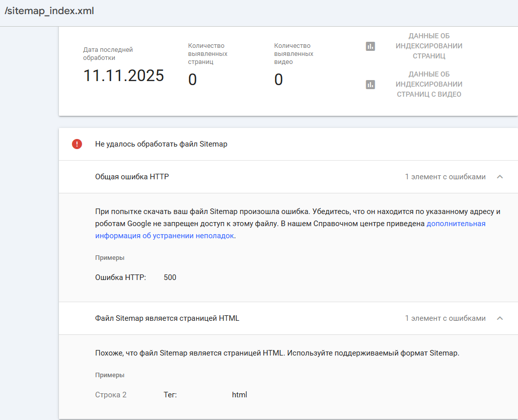Click the Общая ошибка HTTP row title

coord(132,177)
